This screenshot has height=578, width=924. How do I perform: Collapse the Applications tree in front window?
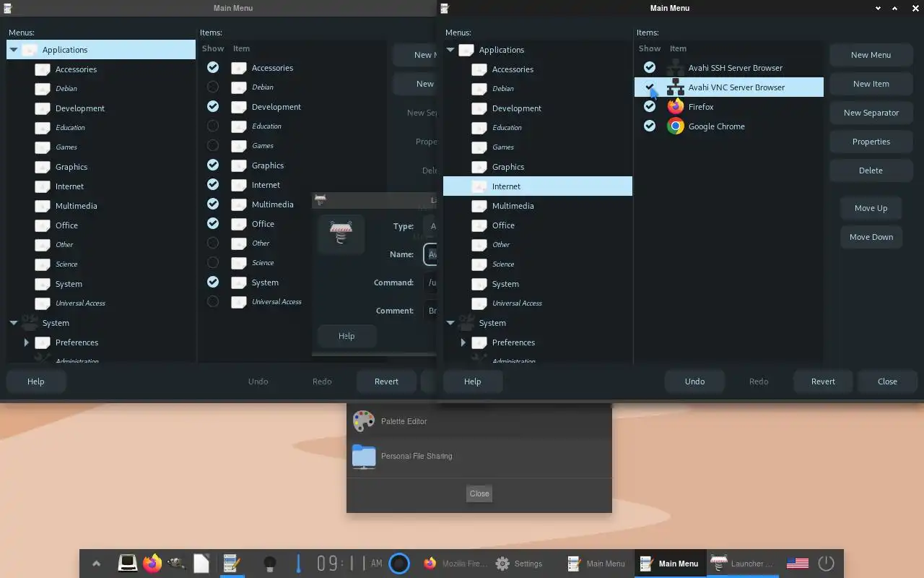coord(450,50)
